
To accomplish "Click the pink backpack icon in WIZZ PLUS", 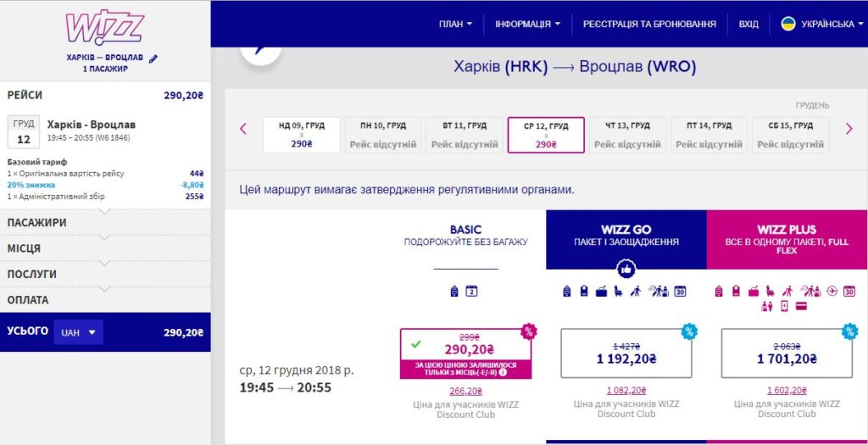I will [719, 291].
